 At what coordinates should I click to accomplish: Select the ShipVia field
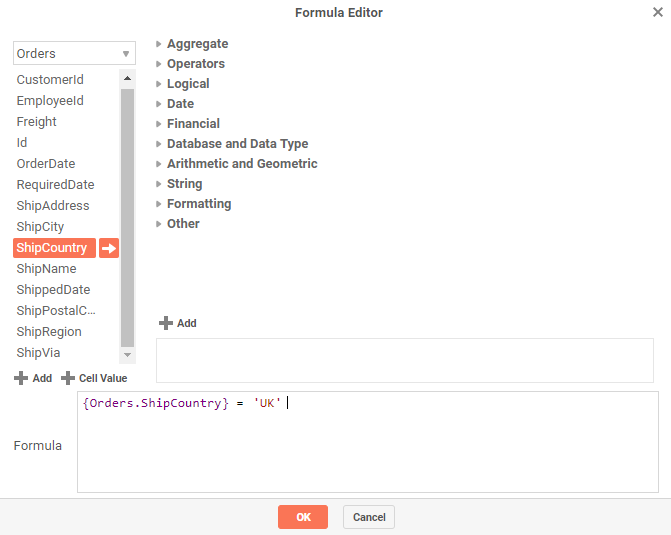coord(38,353)
